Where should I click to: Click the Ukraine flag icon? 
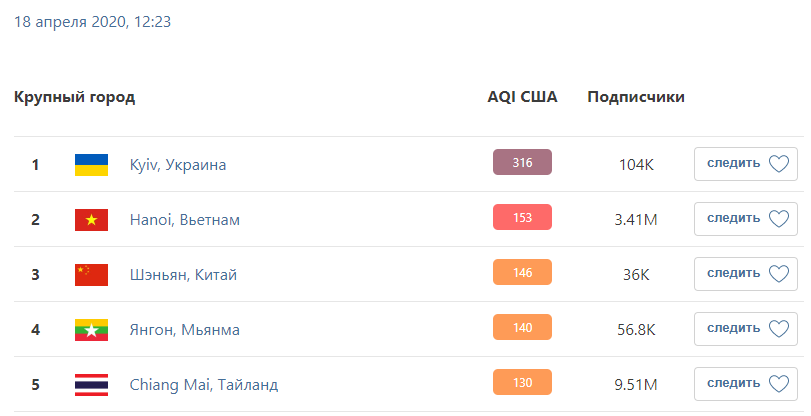pyautogui.click(x=91, y=164)
